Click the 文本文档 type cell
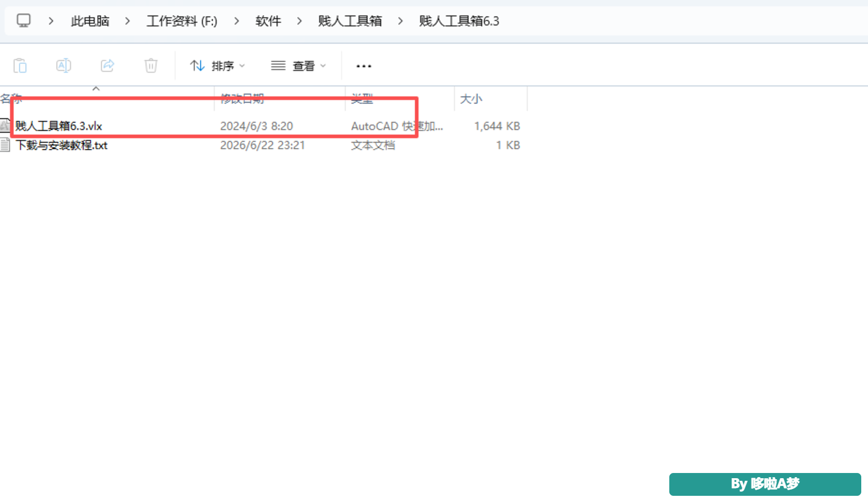 [373, 145]
